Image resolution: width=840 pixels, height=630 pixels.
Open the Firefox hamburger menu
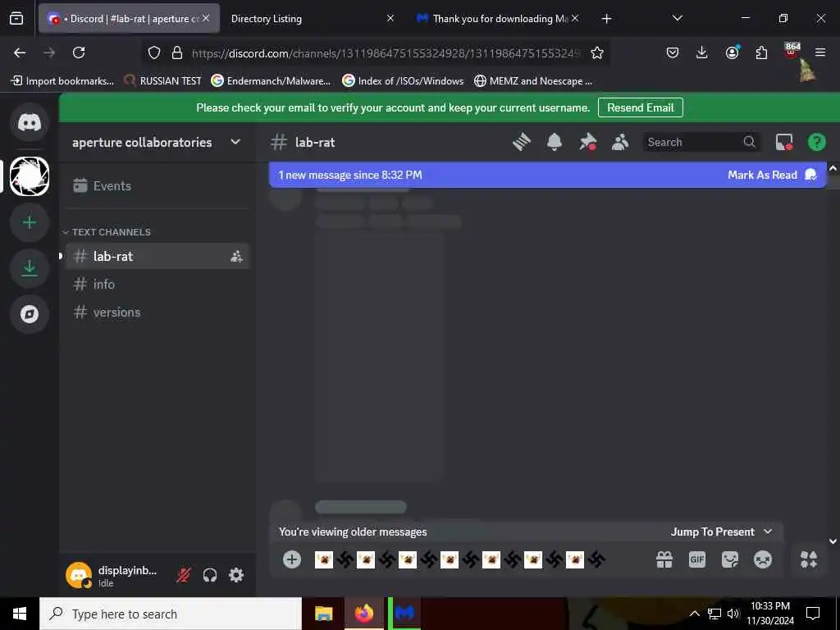(820, 52)
